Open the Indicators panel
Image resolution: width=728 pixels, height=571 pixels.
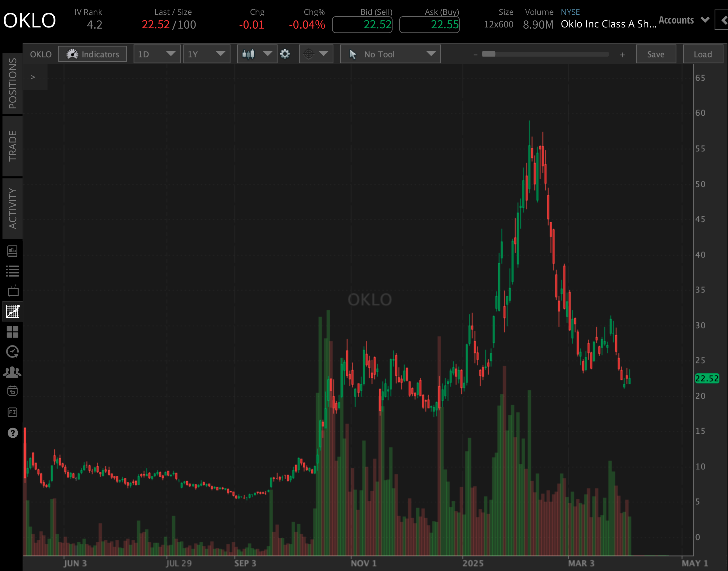(x=93, y=54)
